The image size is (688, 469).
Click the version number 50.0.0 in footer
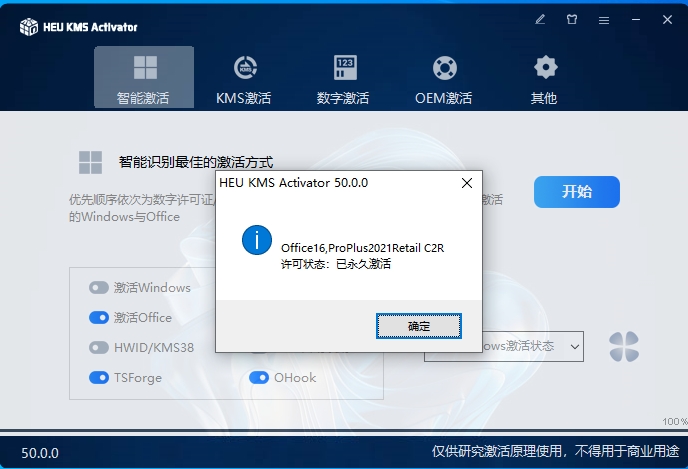coord(40,453)
